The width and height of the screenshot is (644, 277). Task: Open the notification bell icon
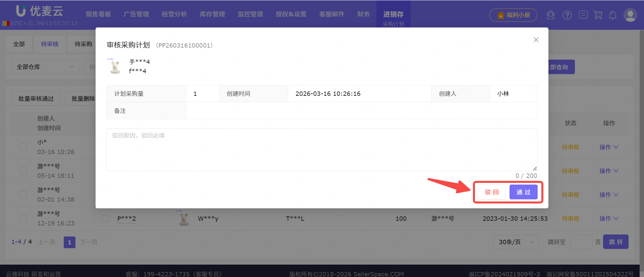(x=613, y=15)
